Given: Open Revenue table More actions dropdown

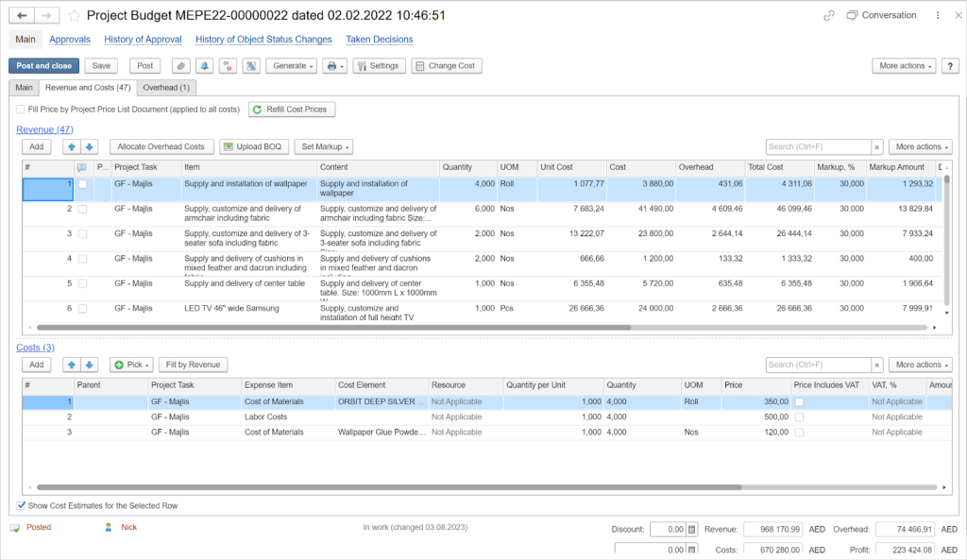Looking at the screenshot, I should pos(920,146).
